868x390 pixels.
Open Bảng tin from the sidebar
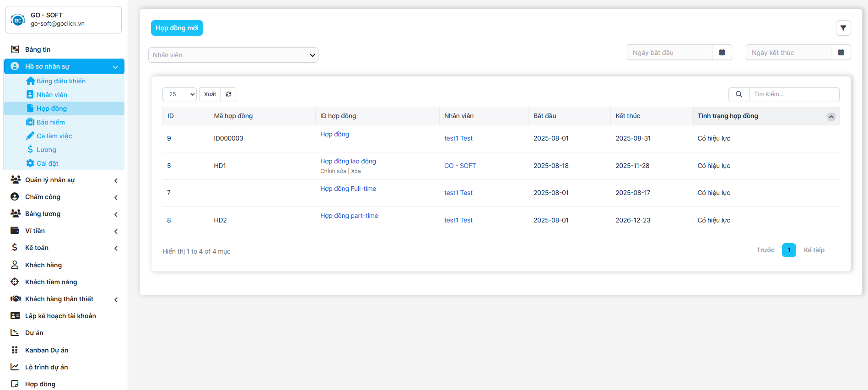tap(38, 49)
